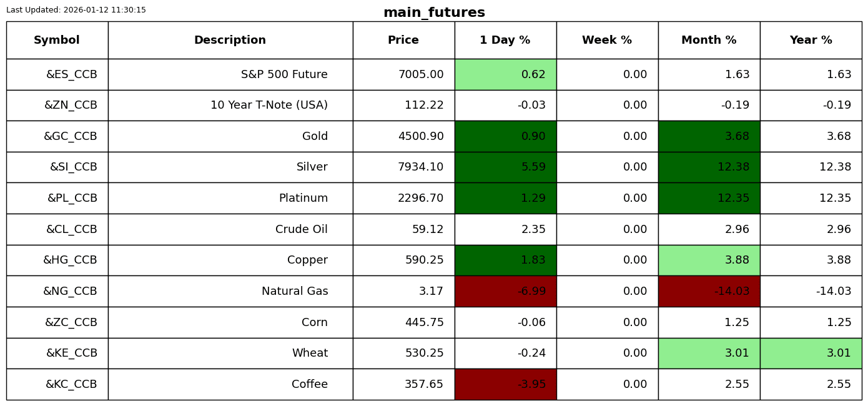The image size is (868, 406).
Task: Click the light green 0.62 cell
Action: [505, 75]
